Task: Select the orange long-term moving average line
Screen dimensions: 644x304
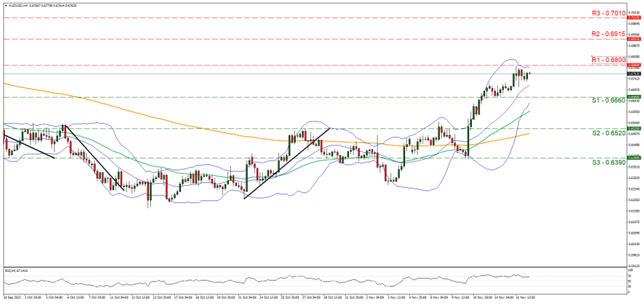Action: [137, 118]
